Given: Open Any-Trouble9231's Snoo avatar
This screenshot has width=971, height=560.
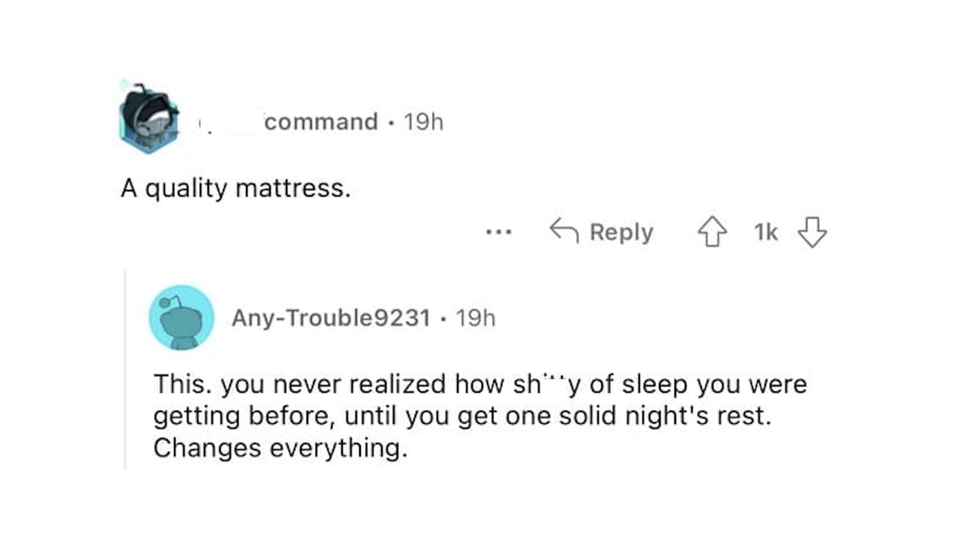Looking at the screenshot, I should 181,317.
